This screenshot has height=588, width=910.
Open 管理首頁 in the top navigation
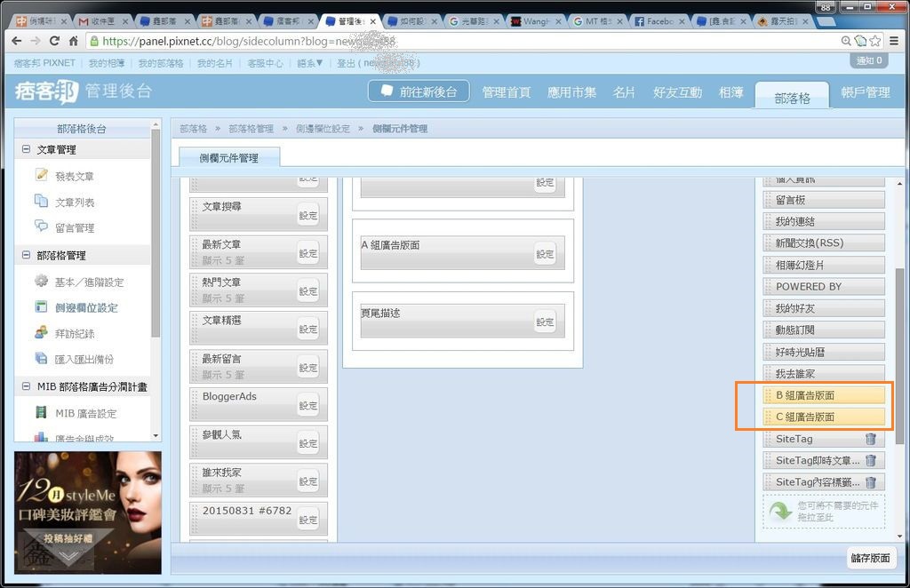506,92
